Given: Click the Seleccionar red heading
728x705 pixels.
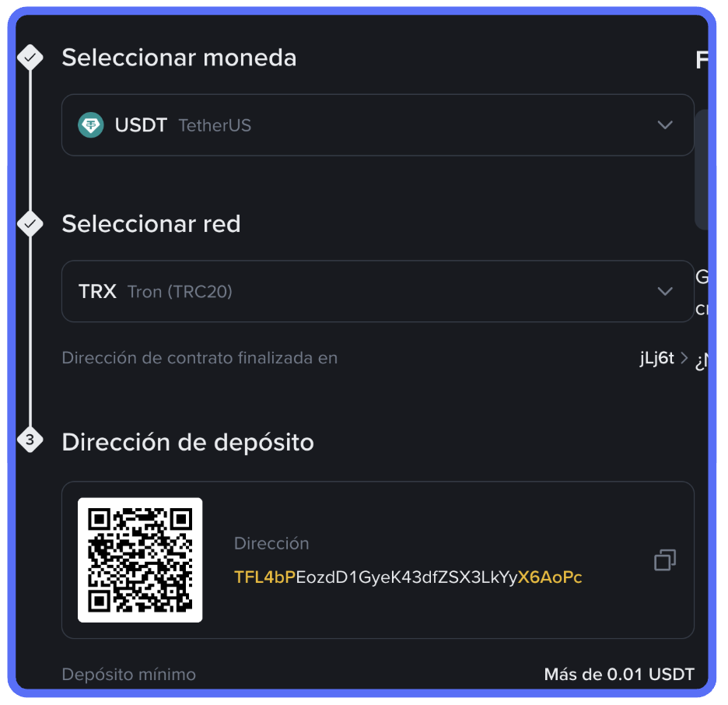Looking at the screenshot, I should pyautogui.click(x=152, y=224).
